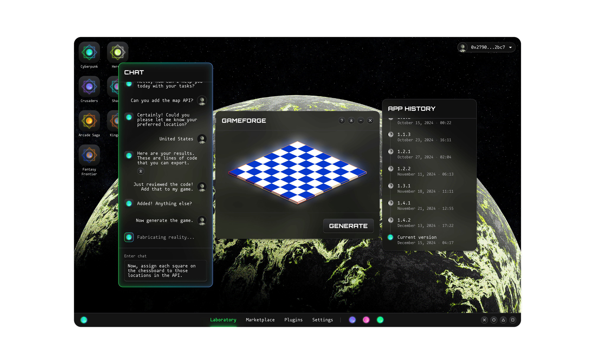Select version 1.4.2 history marker

point(391,220)
